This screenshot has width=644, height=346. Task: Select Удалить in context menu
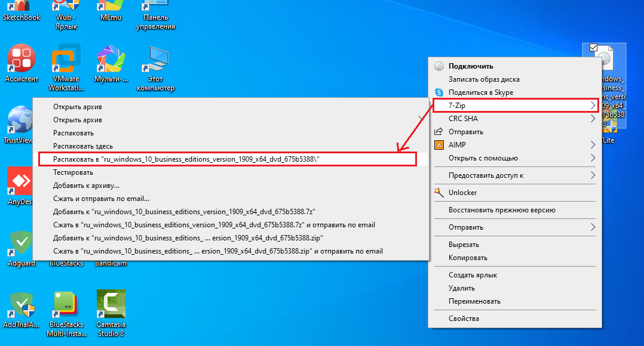pyautogui.click(x=515, y=288)
